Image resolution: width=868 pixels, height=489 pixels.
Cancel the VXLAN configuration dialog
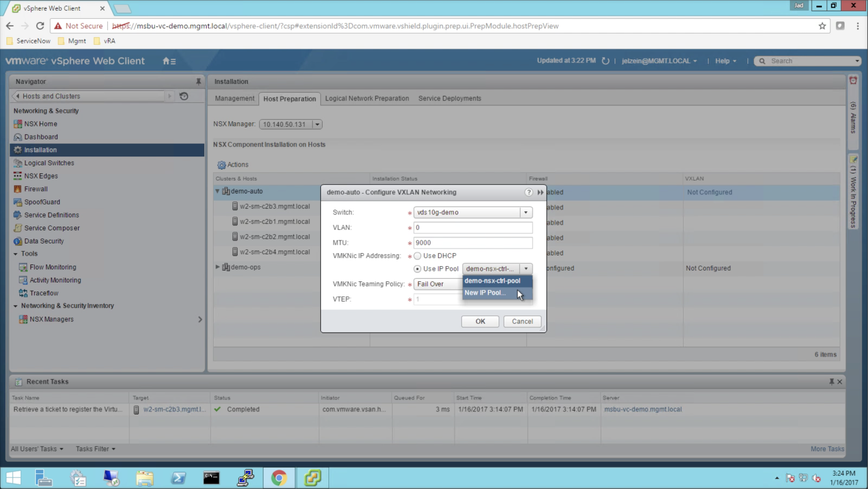(522, 322)
